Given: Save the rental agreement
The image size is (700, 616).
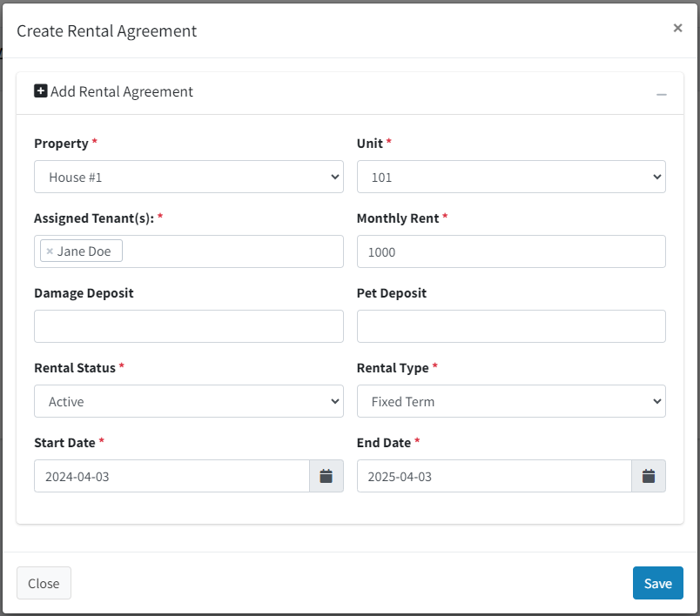Looking at the screenshot, I should 657,583.
